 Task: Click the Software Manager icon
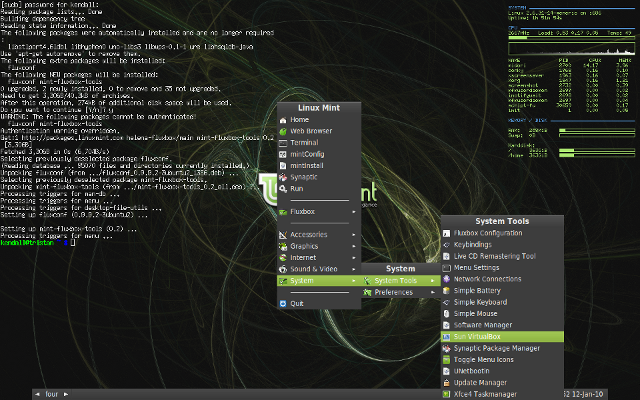click(x=447, y=325)
